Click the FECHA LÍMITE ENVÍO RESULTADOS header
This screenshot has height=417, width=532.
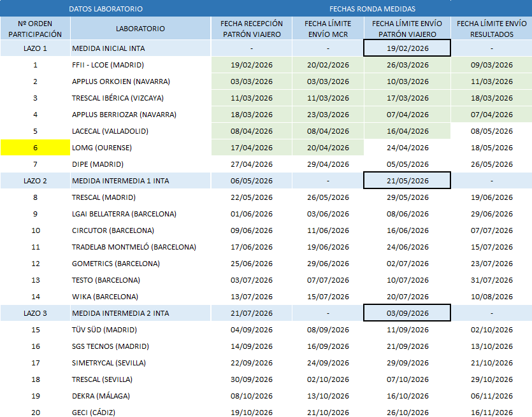[491, 29]
